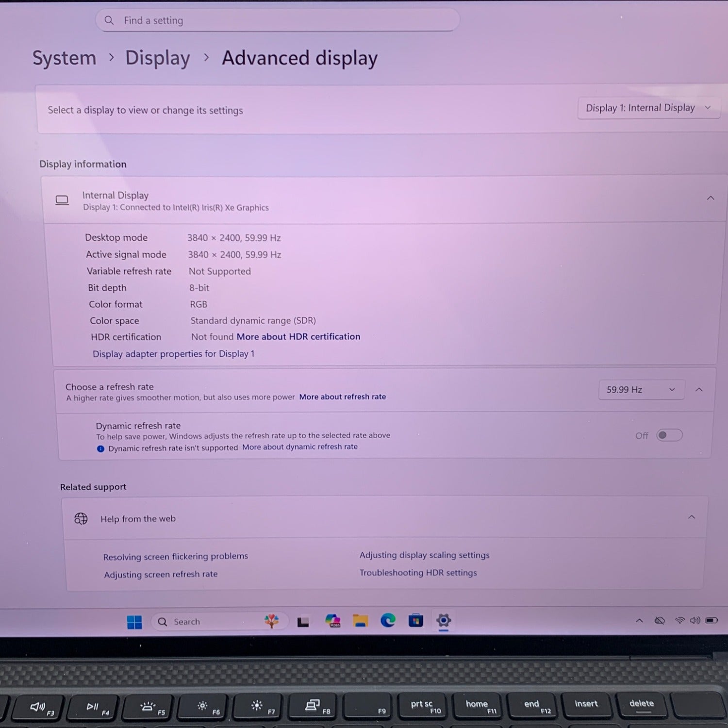Image resolution: width=728 pixels, height=728 pixels.
Task: Open the Display 1: Internal Display dropdown
Action: click(648, 108)
